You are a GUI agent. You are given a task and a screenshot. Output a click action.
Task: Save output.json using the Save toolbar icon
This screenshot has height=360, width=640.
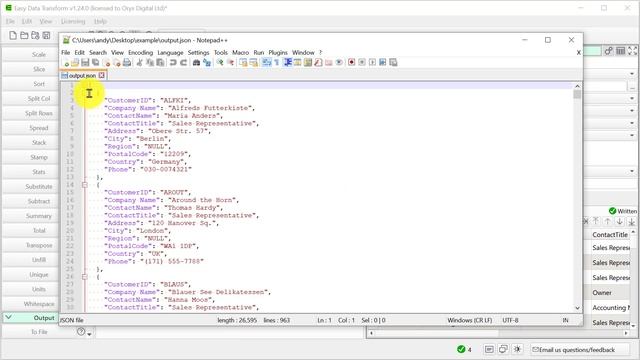coord(85,62)
